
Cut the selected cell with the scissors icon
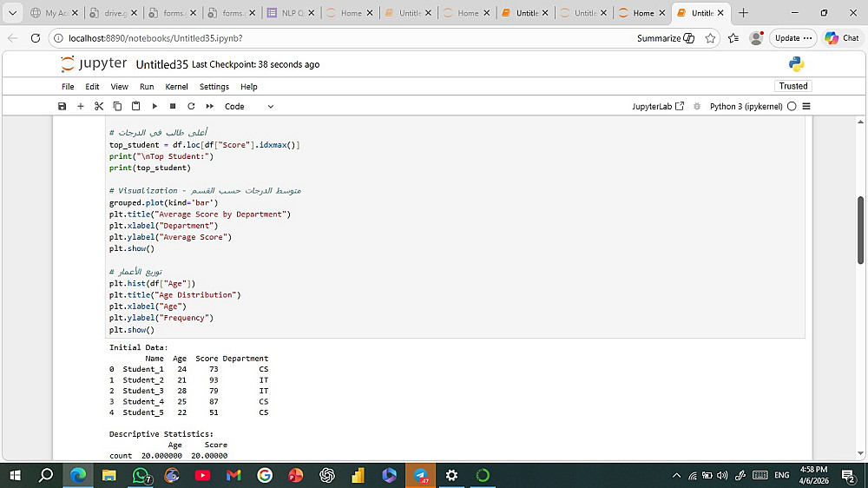pos(99,106)
